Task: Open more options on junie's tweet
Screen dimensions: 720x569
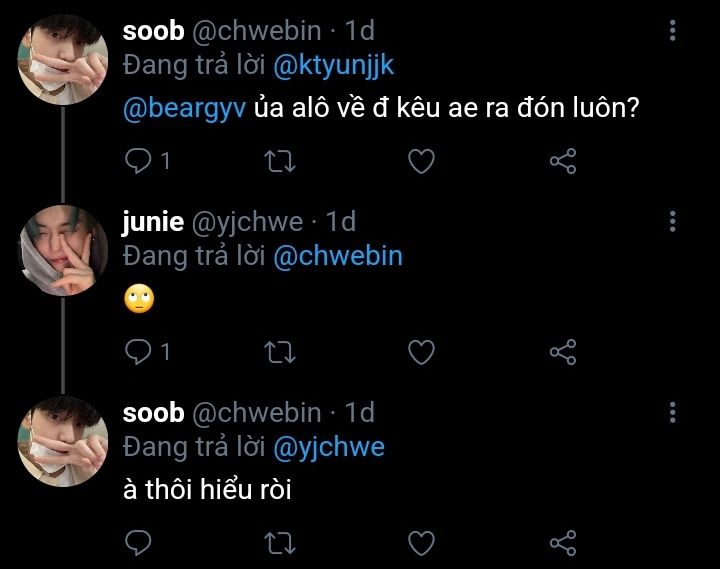Action: point(672,222)
